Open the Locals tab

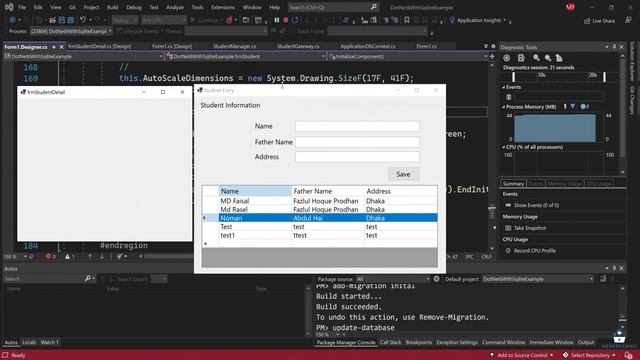point(29,342)
